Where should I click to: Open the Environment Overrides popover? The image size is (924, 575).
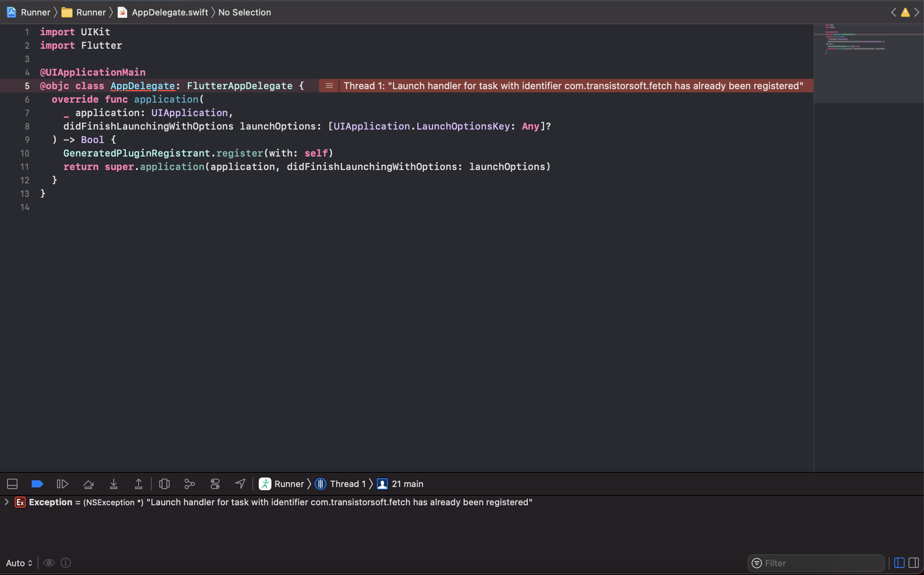coord(215,484)
